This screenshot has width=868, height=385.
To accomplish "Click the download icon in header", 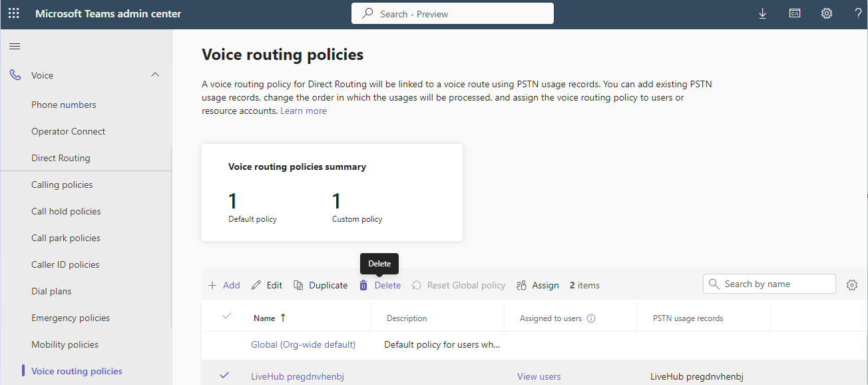I will coord(763,13).
